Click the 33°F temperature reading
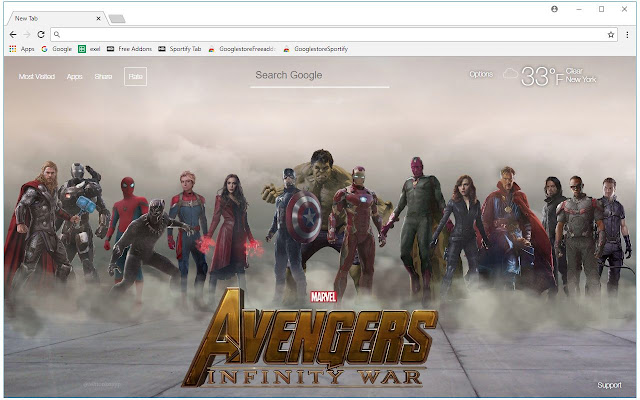 [x=542, y=76]
